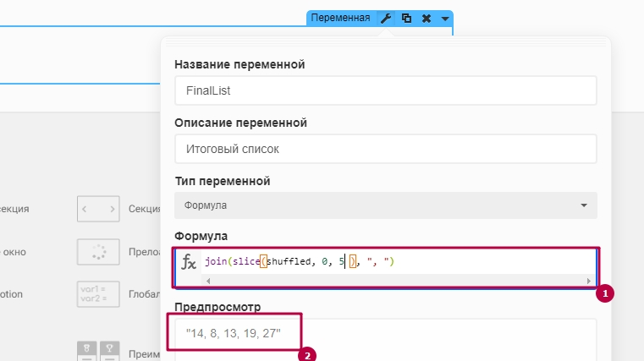
Task: Delete the Переменная block with X icon
Action: pyautogui.click(x=427, y=18)
